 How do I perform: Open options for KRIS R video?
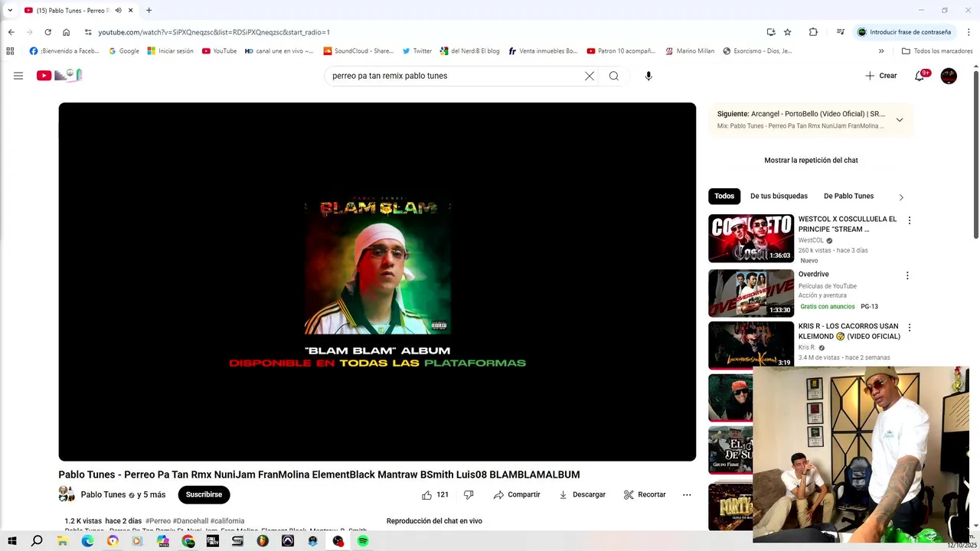tap(910, 328)
